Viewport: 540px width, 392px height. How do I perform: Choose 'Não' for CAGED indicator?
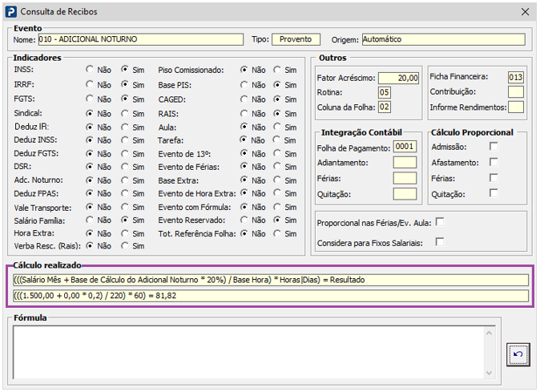pos(243,99)
